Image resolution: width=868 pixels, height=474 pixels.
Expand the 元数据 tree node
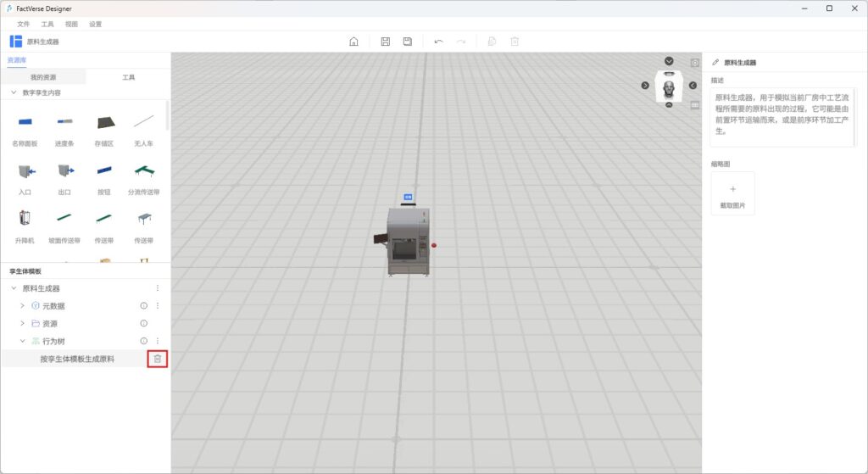[x=23, y=305]
